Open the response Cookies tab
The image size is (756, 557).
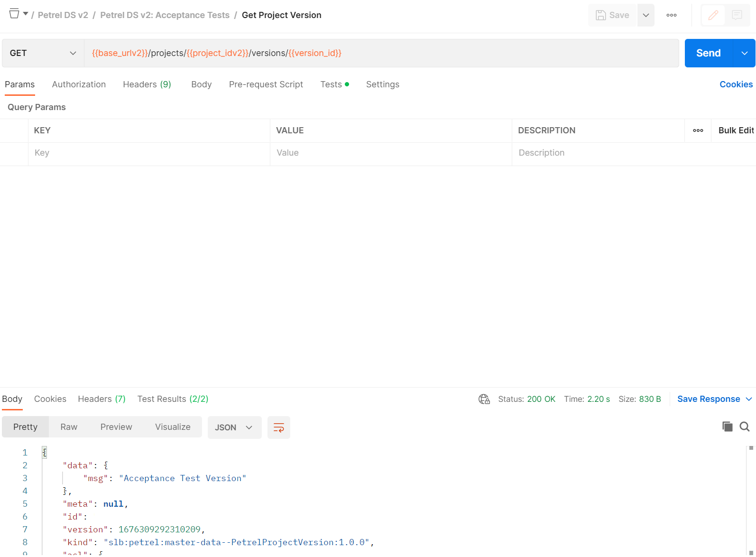50,399
